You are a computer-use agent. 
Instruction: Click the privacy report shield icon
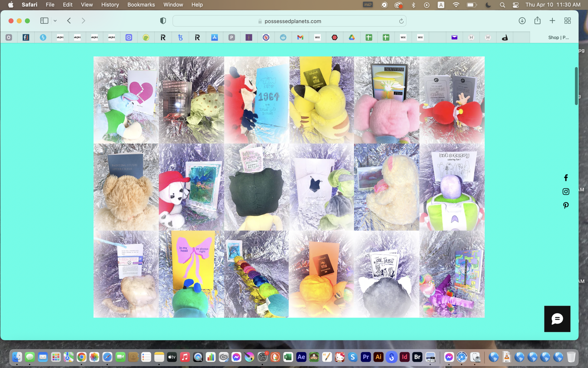point(163,21)
